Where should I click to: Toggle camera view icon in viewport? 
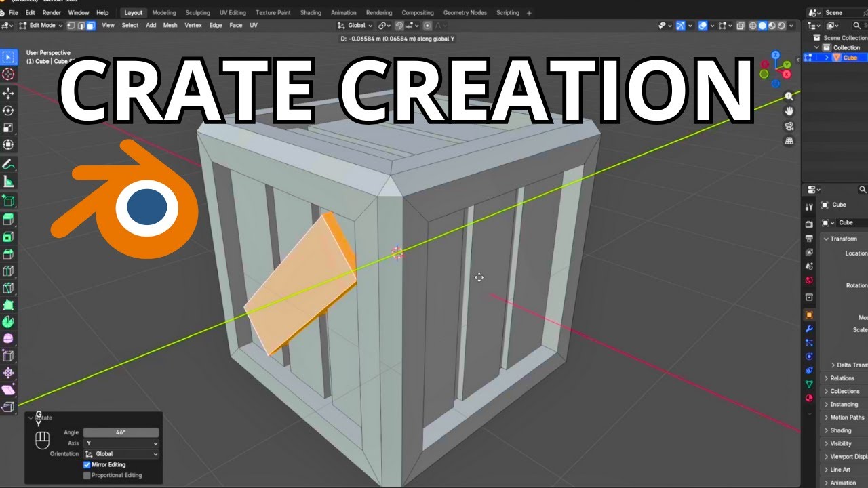pos(789,126)
